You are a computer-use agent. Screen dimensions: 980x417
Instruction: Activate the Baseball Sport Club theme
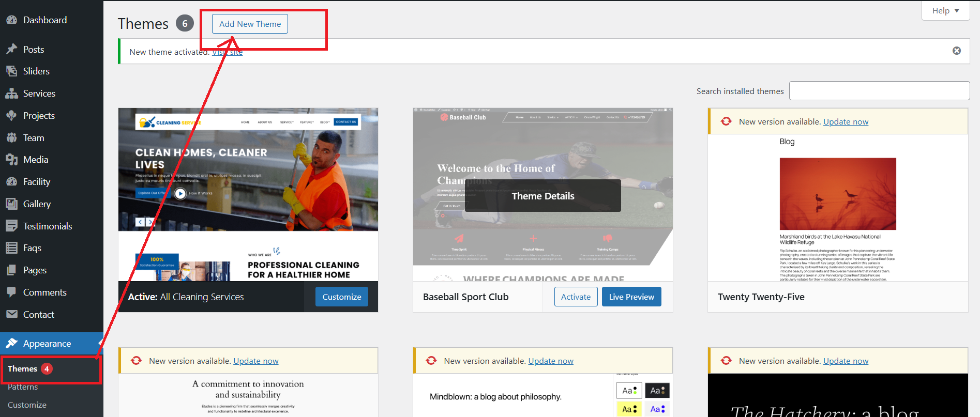576,297
